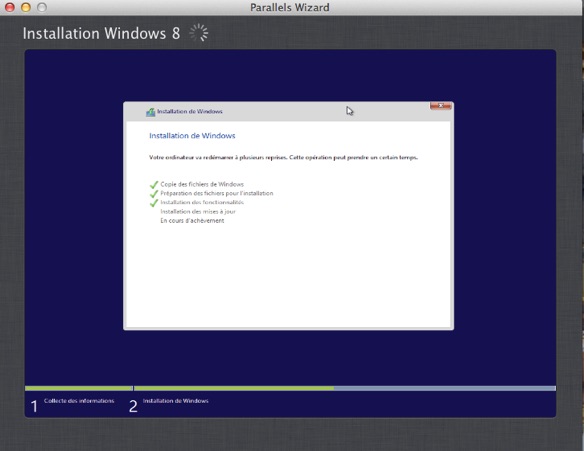Click the 'Votre ordinateur va redémarrer' message

pos(283,158)
